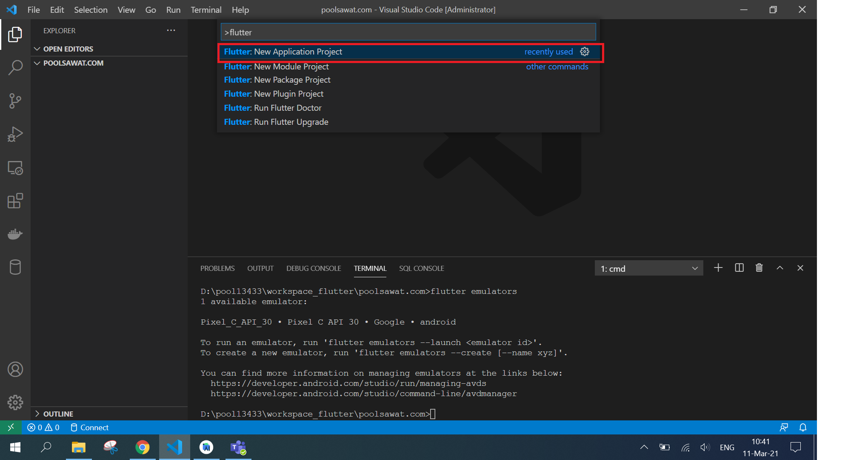Viewport: 868px width, 460px height.
Task: Select Flutter: Run Flutter Doctor command
Action: click(408, 108)
